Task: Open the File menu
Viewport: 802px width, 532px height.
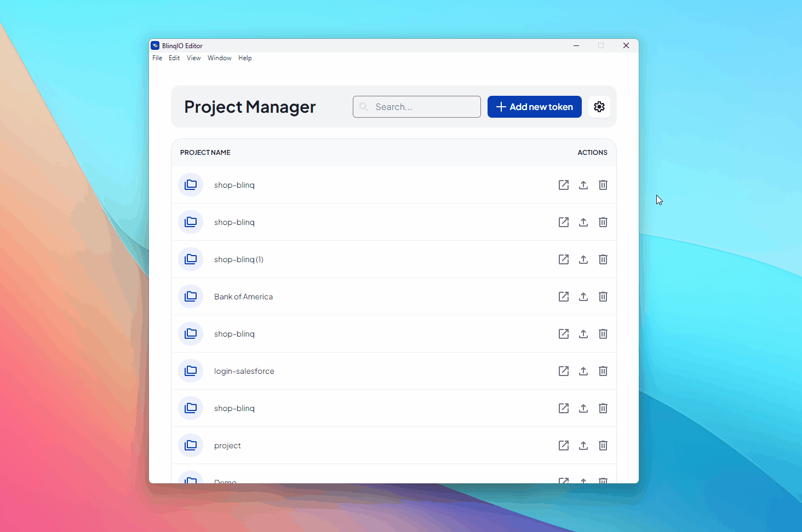Action: coord(157,58)
